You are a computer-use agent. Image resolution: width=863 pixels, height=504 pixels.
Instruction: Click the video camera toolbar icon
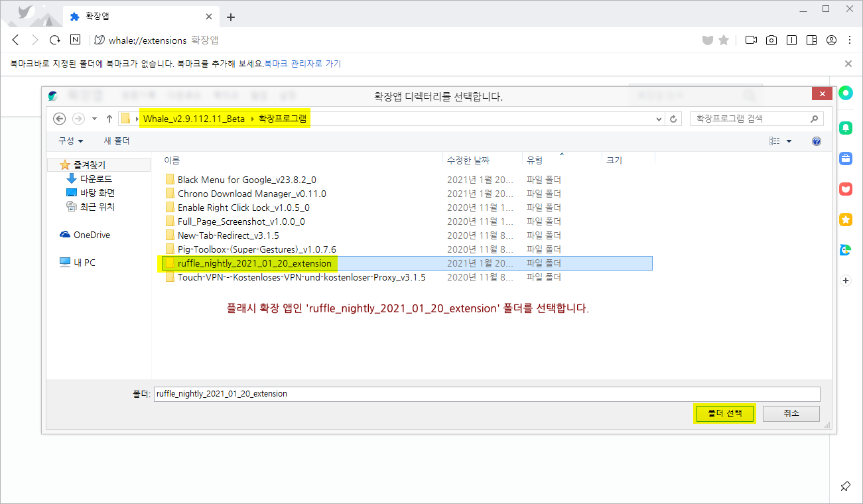tap(751, 40)
